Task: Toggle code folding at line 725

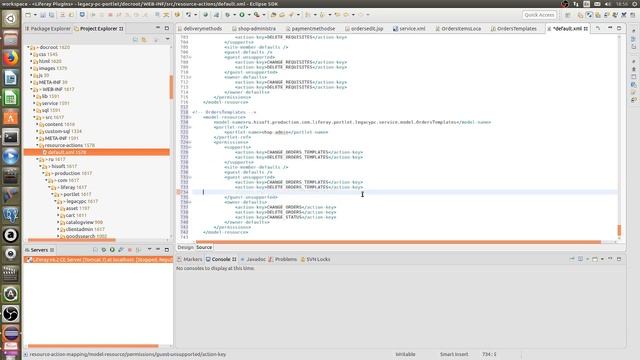Action: point(190,147)
